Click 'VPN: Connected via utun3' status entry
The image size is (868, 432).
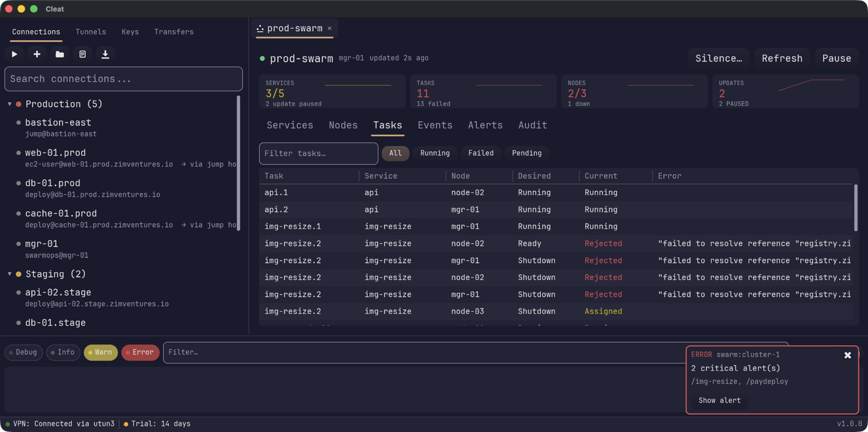click(x=60, y=424)
